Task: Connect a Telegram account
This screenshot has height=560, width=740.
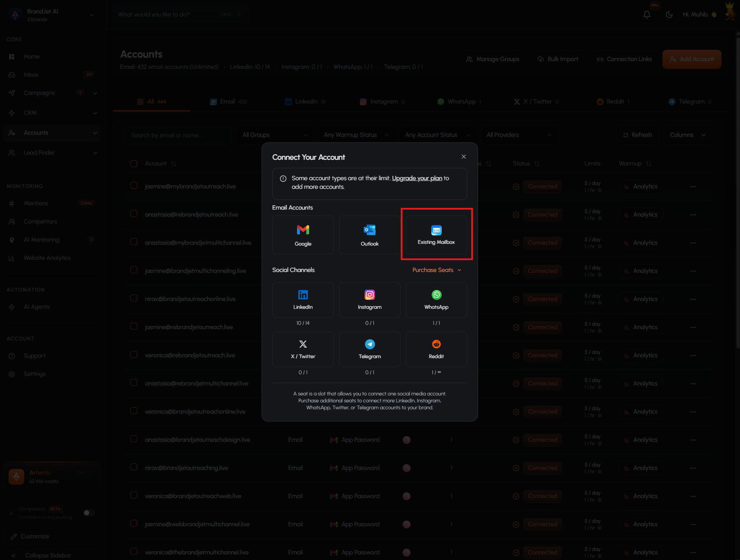Action: [x=370, y=349]
